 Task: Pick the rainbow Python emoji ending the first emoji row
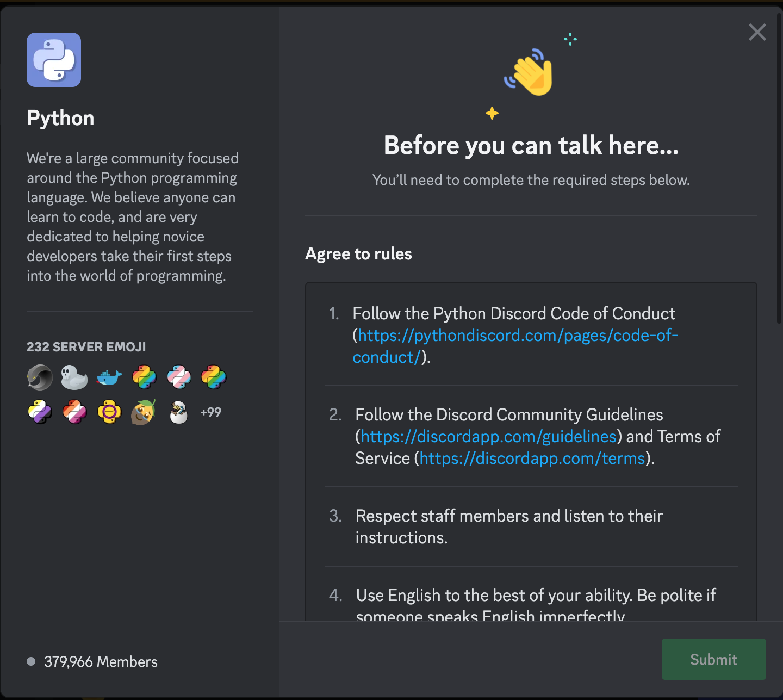click(x=214, y=377)
